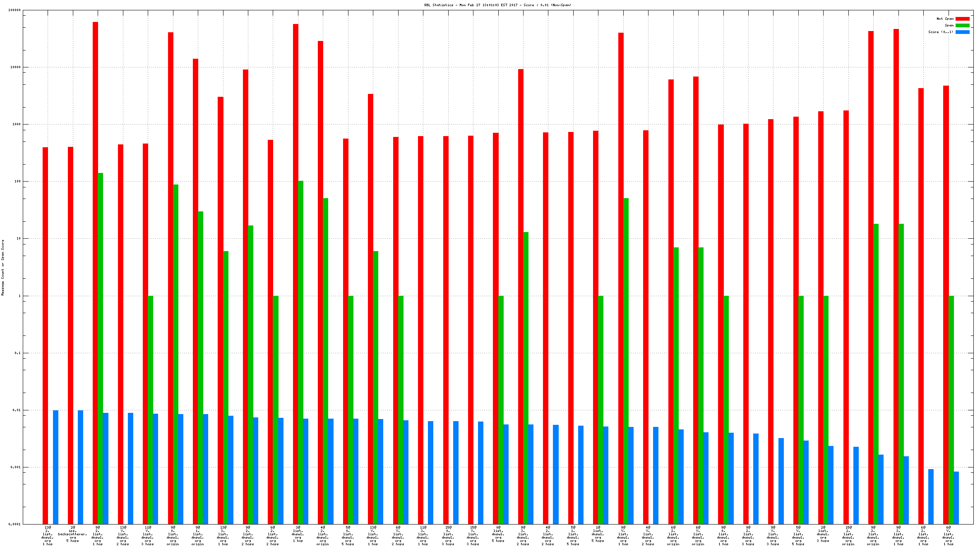Click the red bar for ips.backscatterer.org
The image size is (980, 551).
(x=70, y=335)
